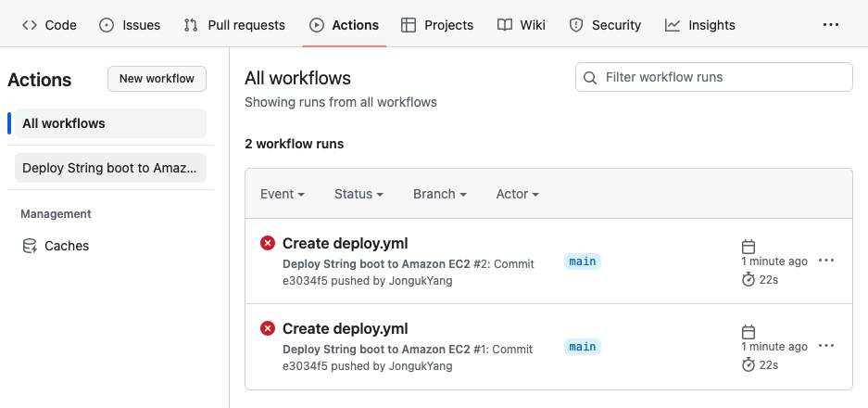
Task: Switch to the Issues tab
Action: 130,25
